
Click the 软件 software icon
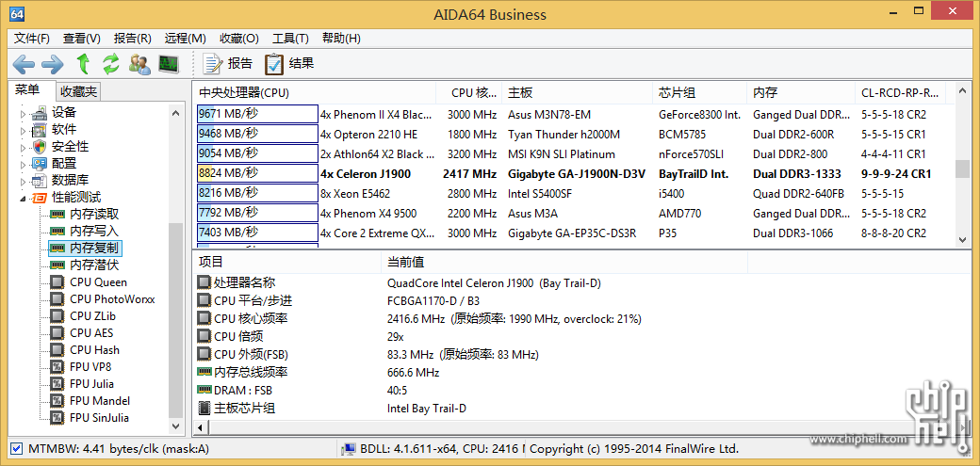(x=40, y=130)
